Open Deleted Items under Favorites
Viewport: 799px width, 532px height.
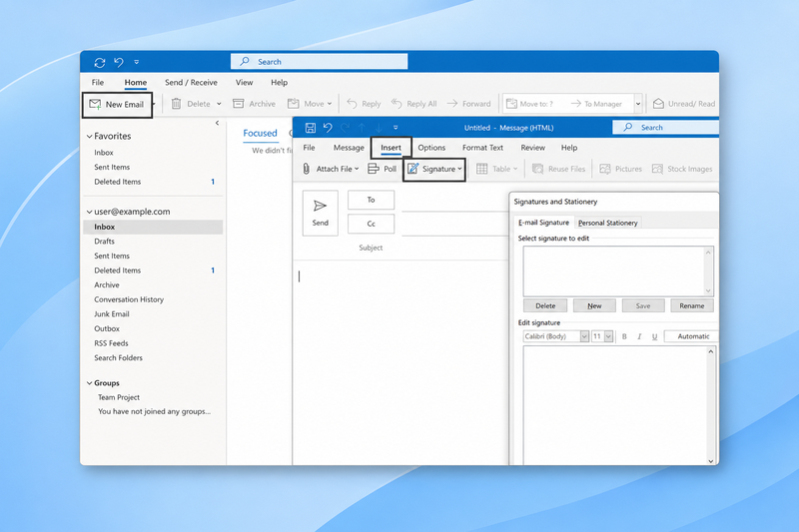[x=118, y=182]
